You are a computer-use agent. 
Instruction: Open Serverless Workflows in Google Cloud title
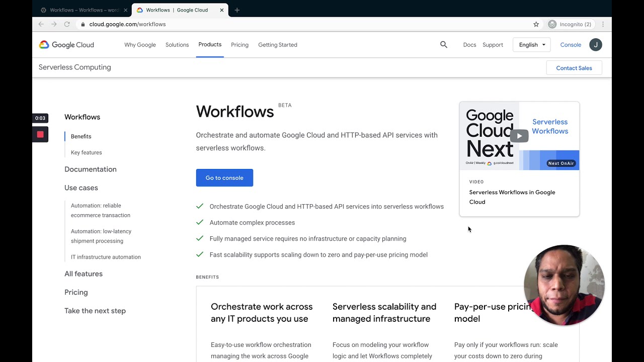coord(512,197)
